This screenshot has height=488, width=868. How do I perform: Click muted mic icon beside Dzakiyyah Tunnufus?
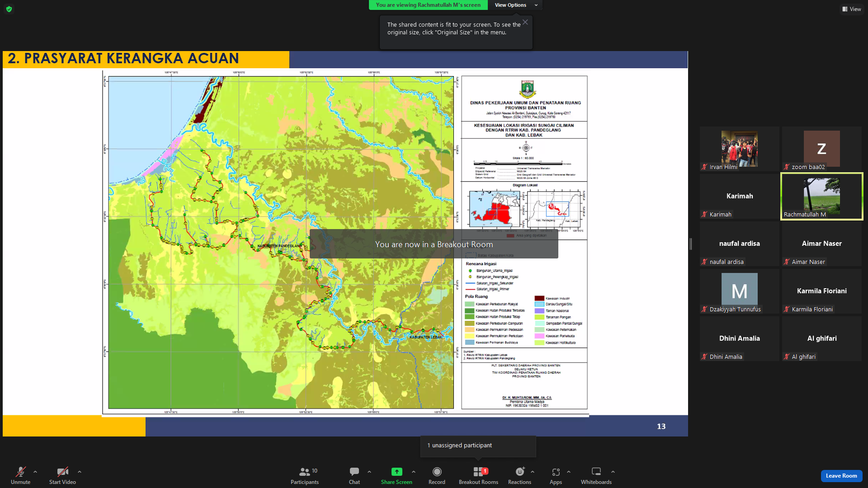point(704,310)
